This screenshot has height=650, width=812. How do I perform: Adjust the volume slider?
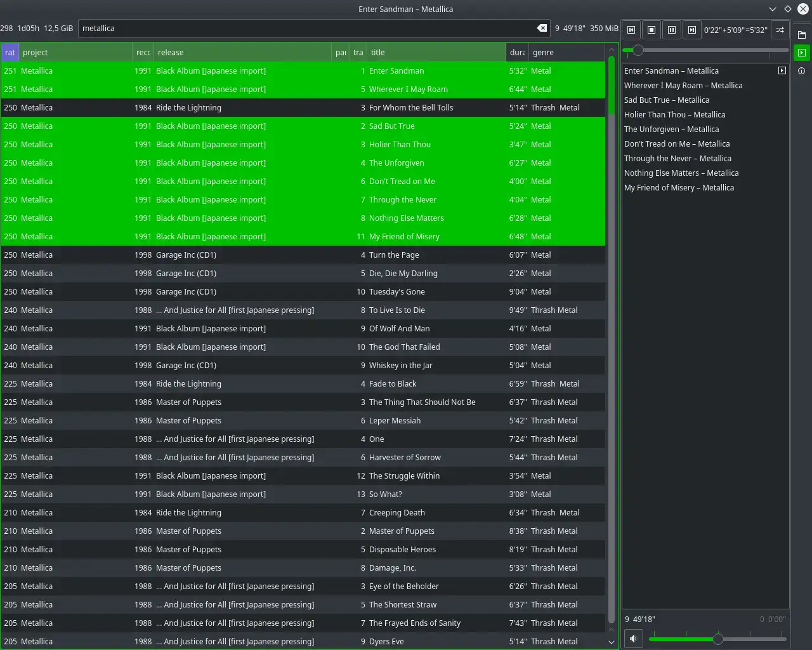click(717, 639)
